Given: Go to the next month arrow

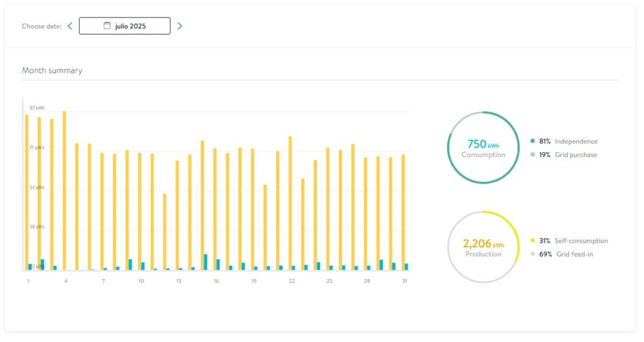Looking at the screenshot, I should (x=180, y=26).
